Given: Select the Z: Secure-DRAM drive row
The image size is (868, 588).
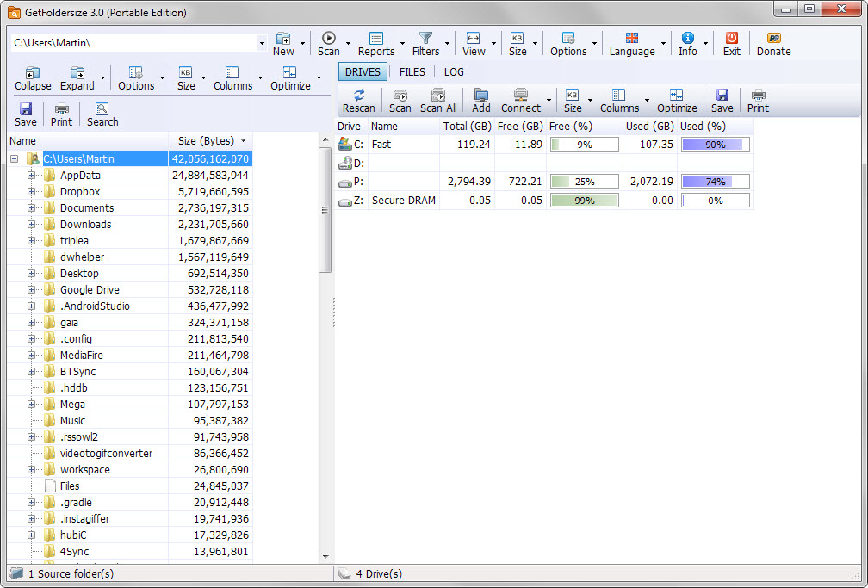Looking at the screenshot, I should pyautogui.click(x=544, y=201).
